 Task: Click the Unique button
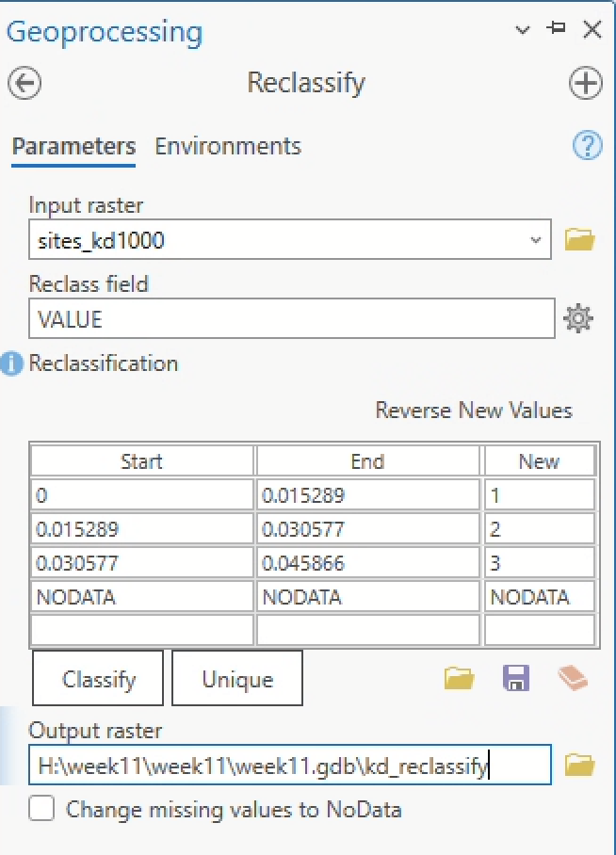(237, 679)
